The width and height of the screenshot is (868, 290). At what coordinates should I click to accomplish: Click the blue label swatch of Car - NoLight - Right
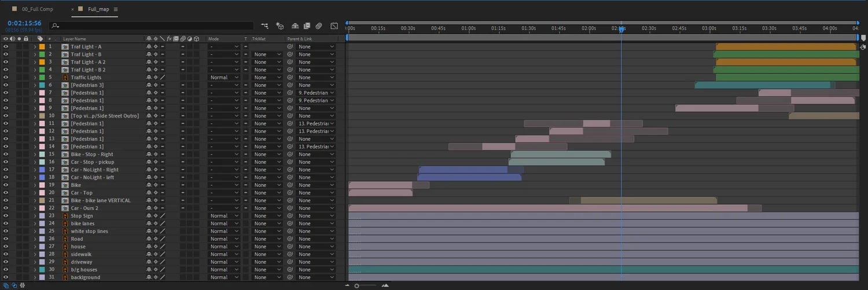click(42, 170)
